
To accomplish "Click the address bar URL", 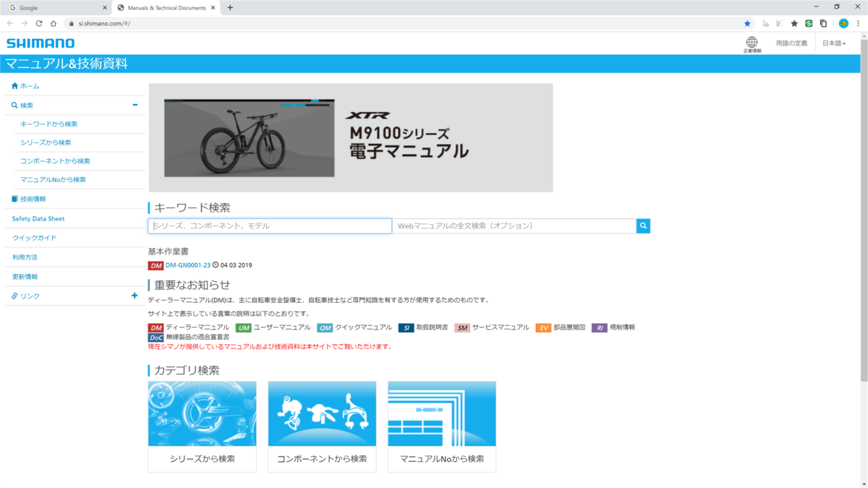I will coord(104,23).
